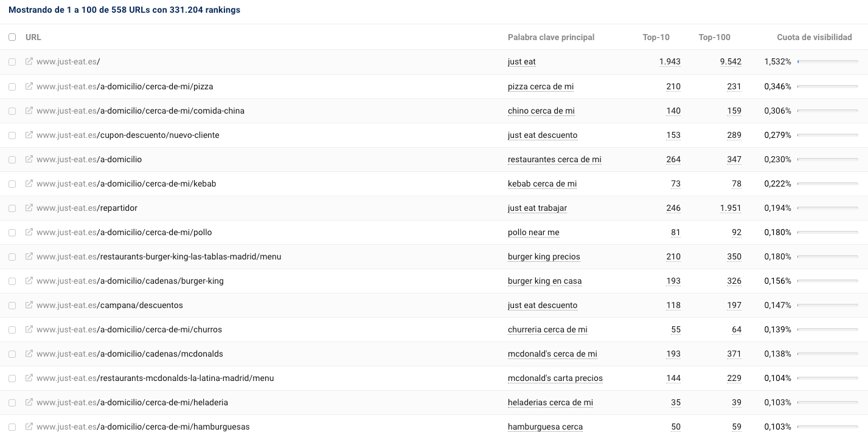Launch the cupon-descuento/nuevo-cliente URL externally

point(29,135)
